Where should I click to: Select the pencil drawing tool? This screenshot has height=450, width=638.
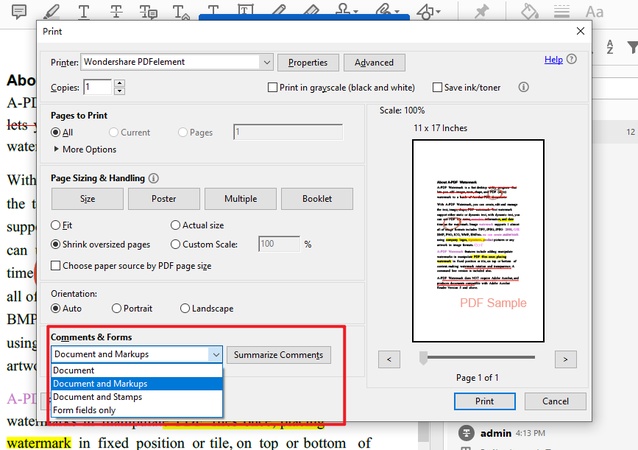coord(279,10)
